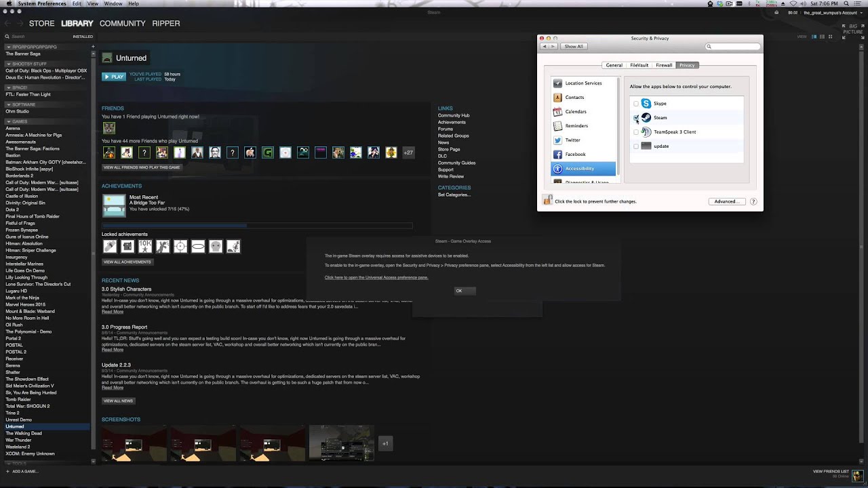Open the Window menu in menu bar
This screenshot has height=488, width=868.
pos(113,3)
